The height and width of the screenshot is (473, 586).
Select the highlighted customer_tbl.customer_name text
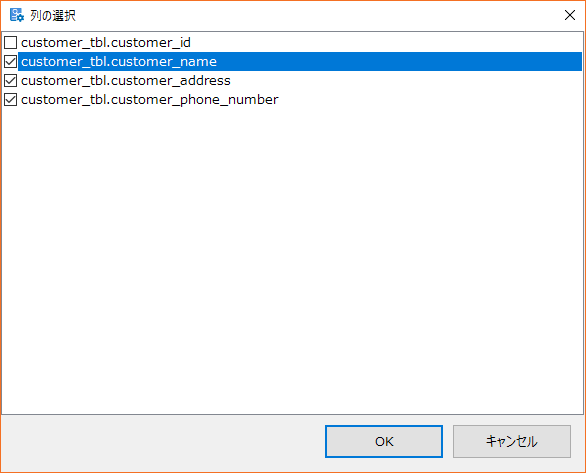119,62
